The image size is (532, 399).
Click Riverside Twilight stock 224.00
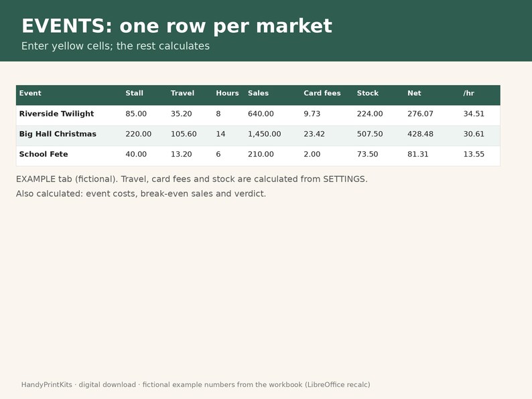coord(370,114)
